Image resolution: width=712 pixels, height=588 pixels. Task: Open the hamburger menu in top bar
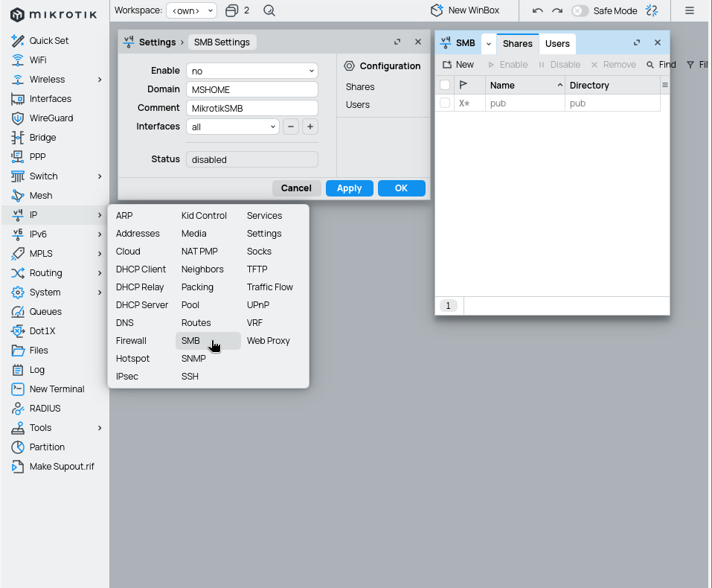point(689,10)
